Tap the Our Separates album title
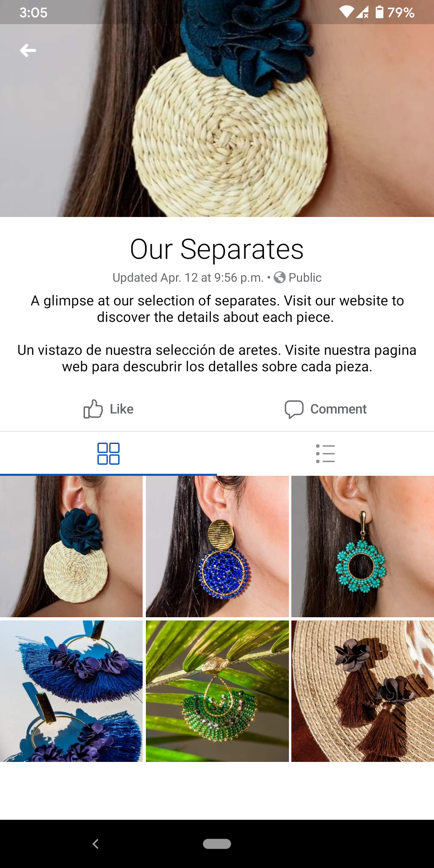 pyautogui.click(x=217, y=249)
